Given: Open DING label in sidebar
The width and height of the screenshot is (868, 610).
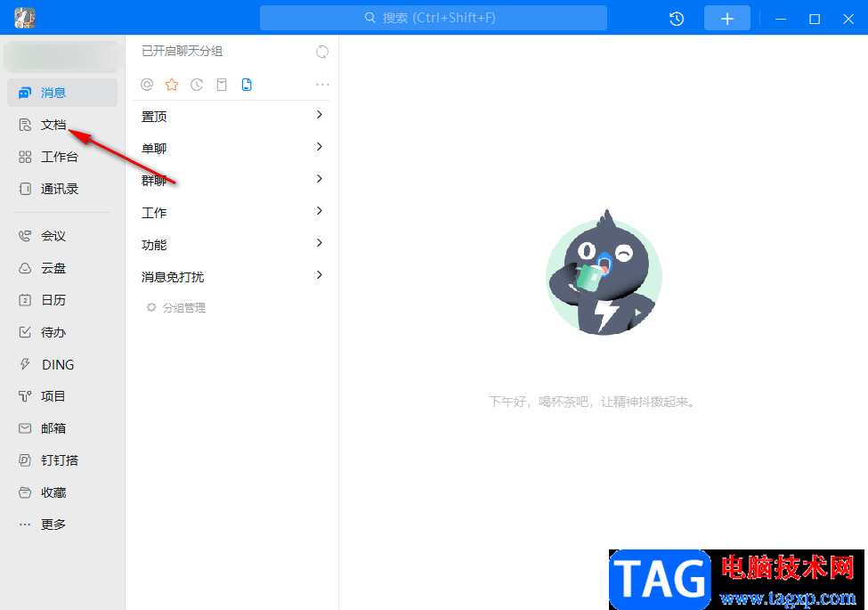Looking at the screenshot, I should (58, 365).
